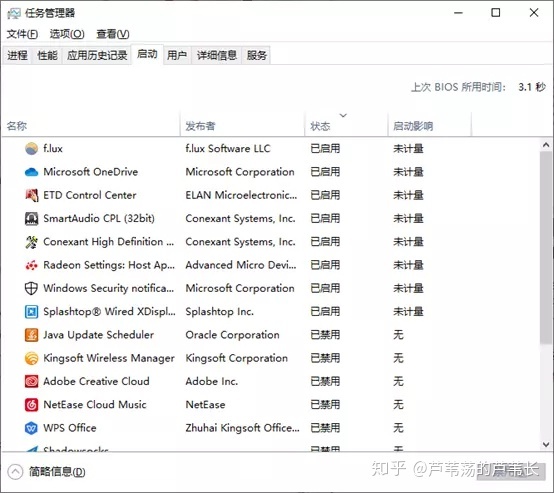Viewport: 554px width, 493px height.
Task: Click 已禁用 status in Adobe Creative Cloud row
Action: tap(325, 381)
